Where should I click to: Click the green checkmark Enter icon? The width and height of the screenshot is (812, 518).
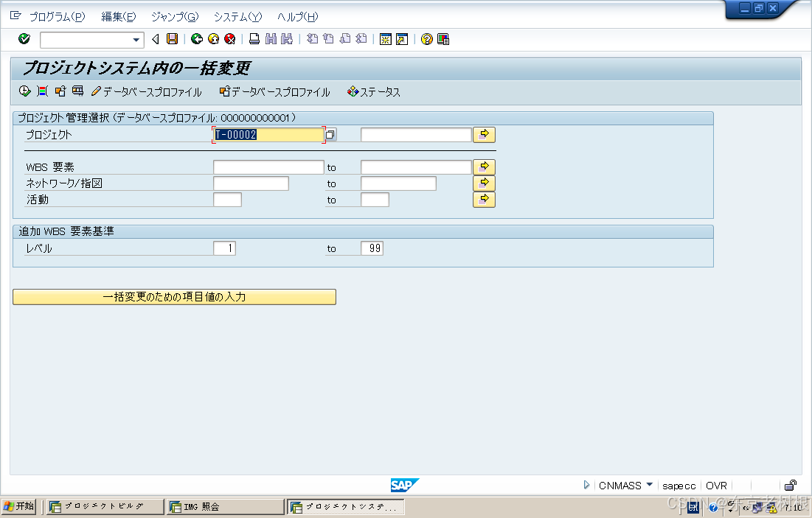[24, 39]
